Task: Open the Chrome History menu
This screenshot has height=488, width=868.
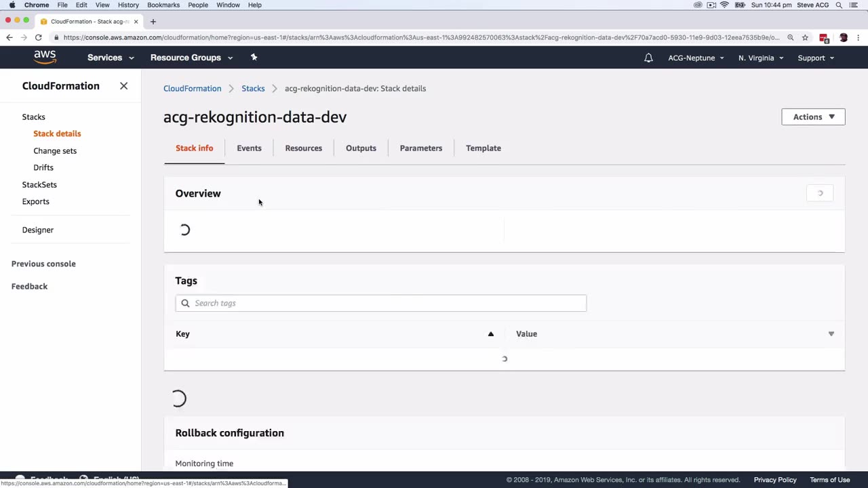Action: (128, 5)
